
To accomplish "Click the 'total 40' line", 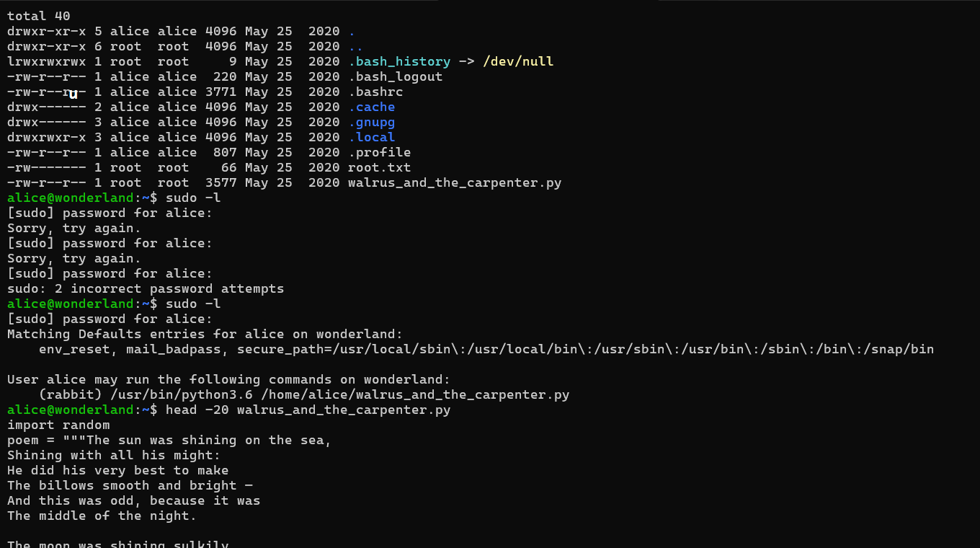I will coord(39,16).
